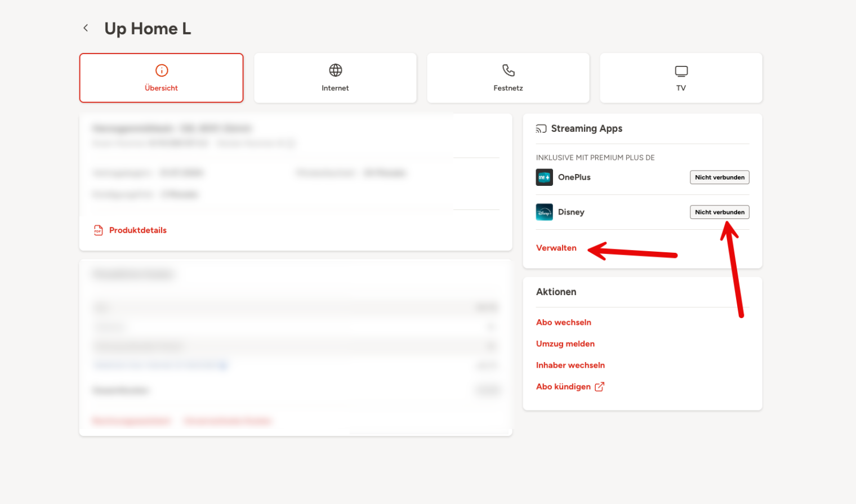Select Inhaber wechseln action

click(x=570, y=365)
